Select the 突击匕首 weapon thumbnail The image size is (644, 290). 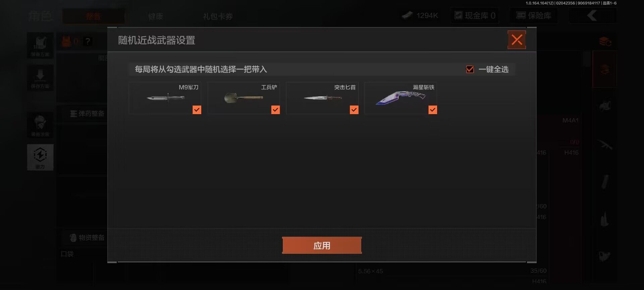click(x=322, y=98)
